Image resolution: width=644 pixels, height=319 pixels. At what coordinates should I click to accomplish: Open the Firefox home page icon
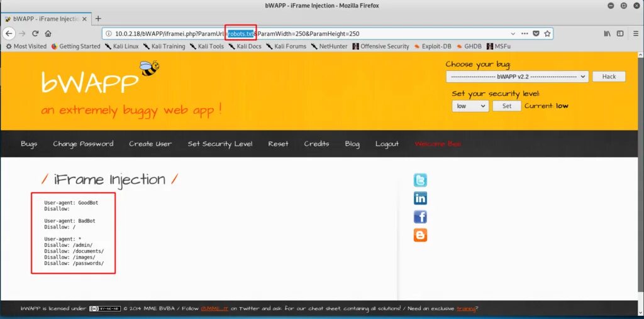48,34
